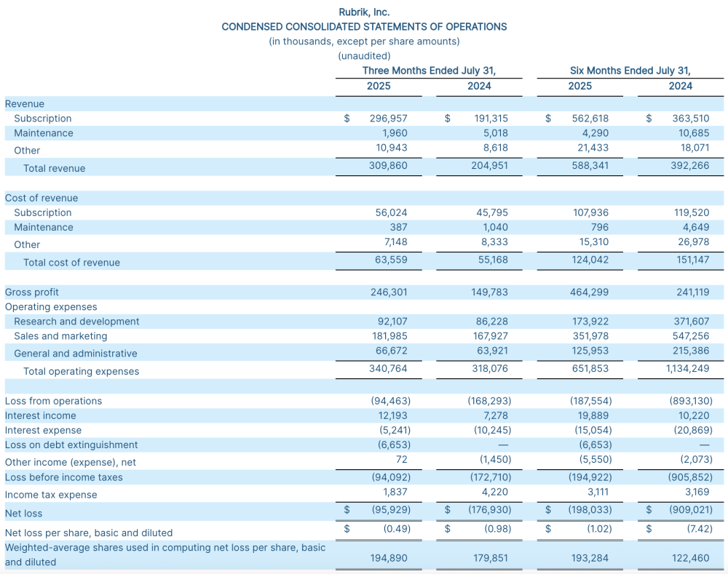728x574 pixels.
Task: Select the 'Interest income' row label
Action: (40, 415)
